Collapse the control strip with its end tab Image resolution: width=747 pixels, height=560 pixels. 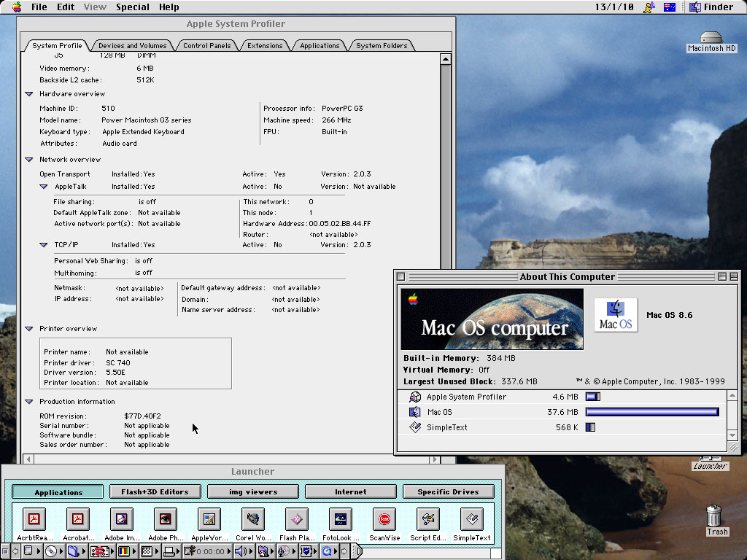pos(357,551)
